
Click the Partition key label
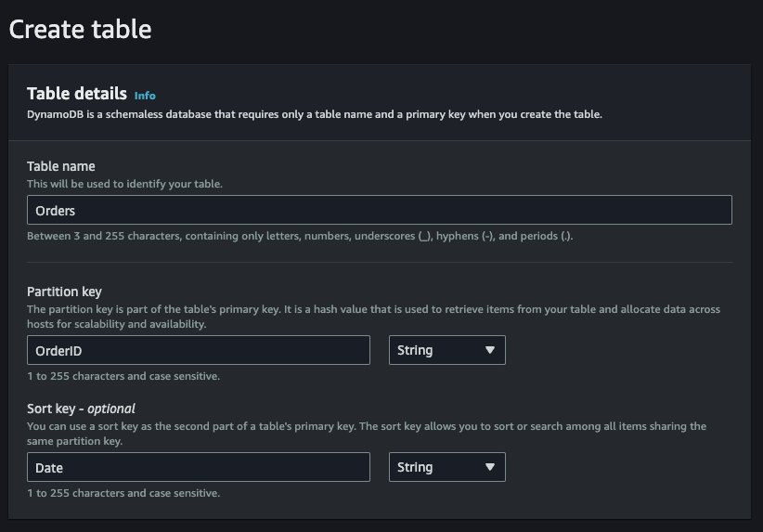64,292
